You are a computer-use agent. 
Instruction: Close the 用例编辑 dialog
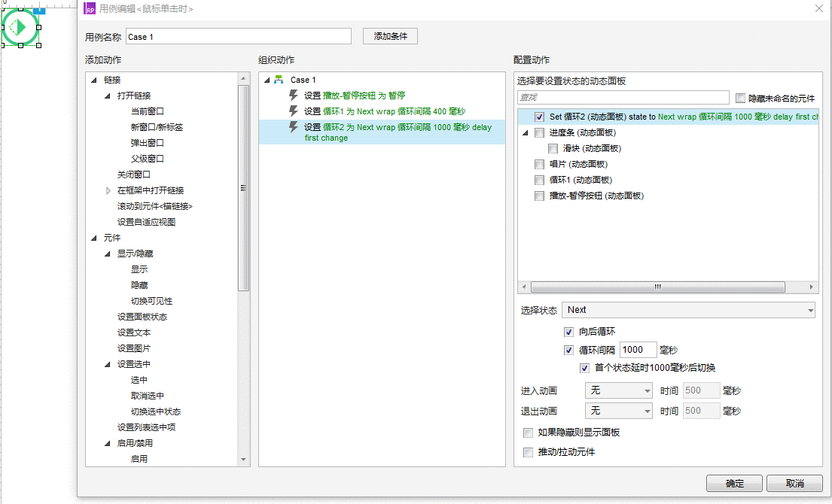[819, 8]
